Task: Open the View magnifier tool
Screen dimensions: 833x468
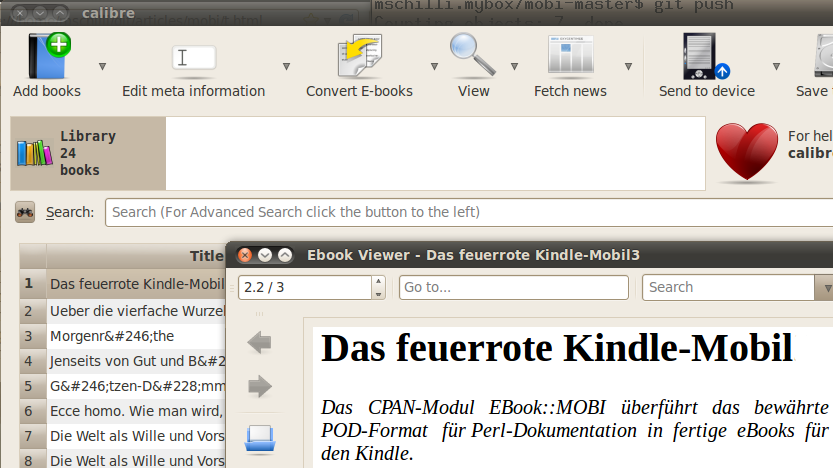Action: [x=472, y=54]
